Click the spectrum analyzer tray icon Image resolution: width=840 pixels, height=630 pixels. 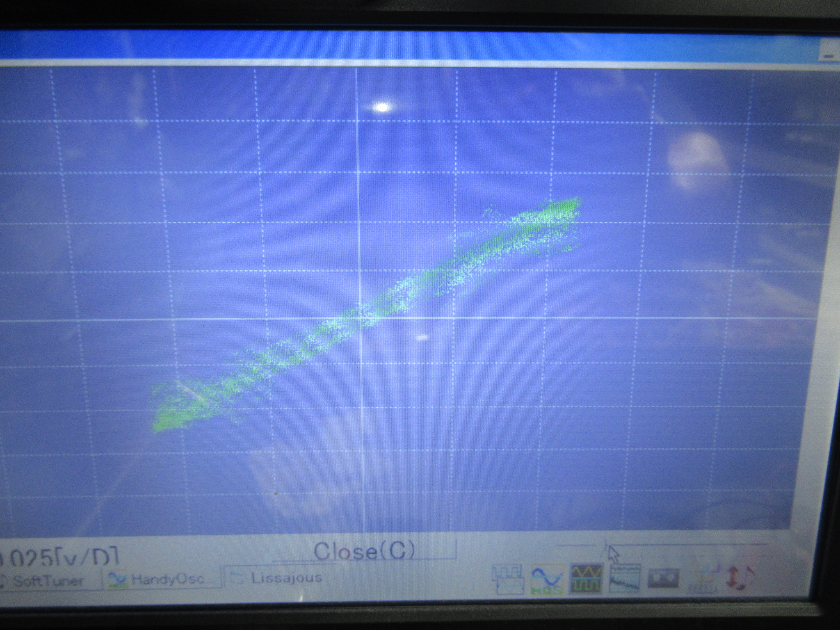click(x=625, y=578)
